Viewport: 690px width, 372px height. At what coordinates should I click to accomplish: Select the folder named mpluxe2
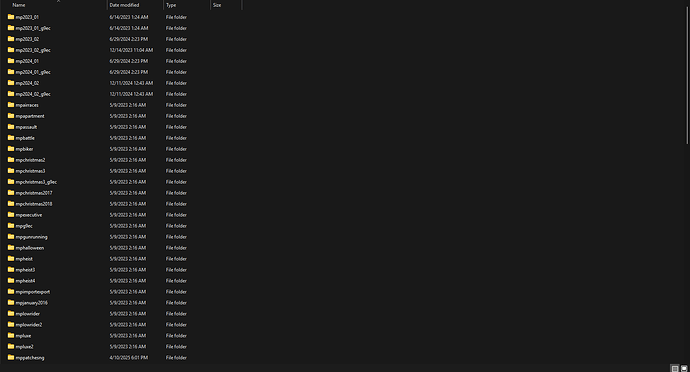25,347
